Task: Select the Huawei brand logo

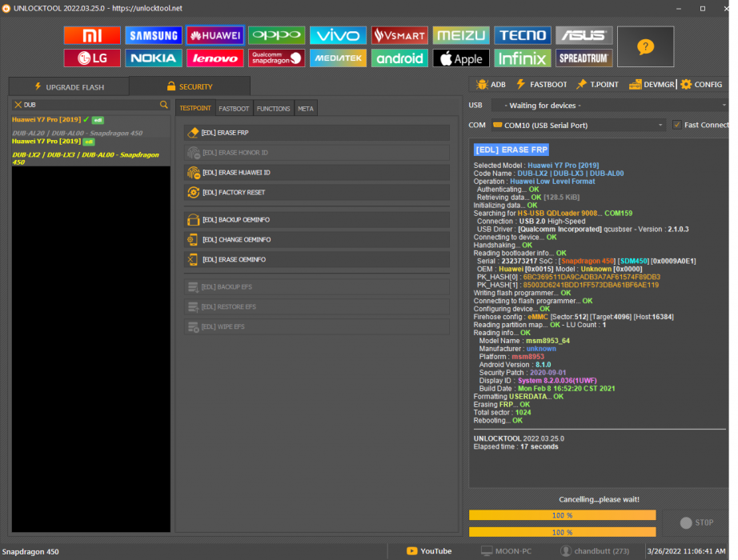Action: click(215, 35)
